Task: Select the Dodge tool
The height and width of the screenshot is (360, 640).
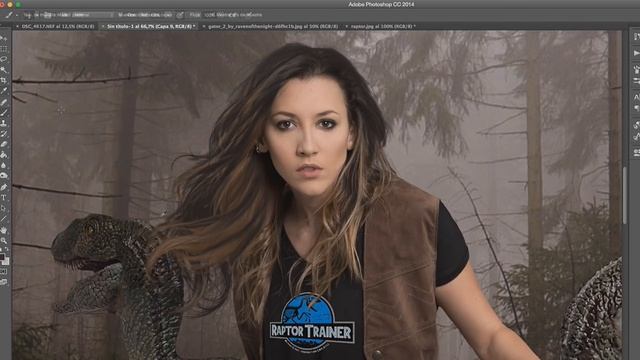Action: pos(4,176)
